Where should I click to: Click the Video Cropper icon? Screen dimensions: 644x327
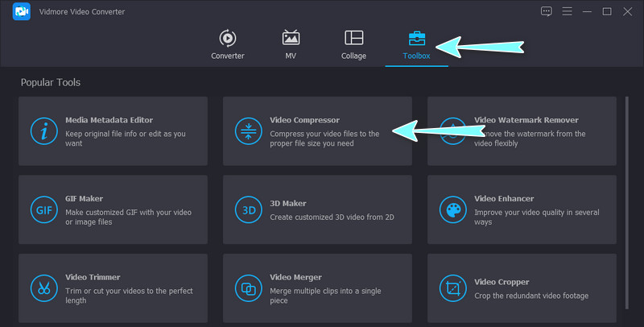click(x=452, y=288)
